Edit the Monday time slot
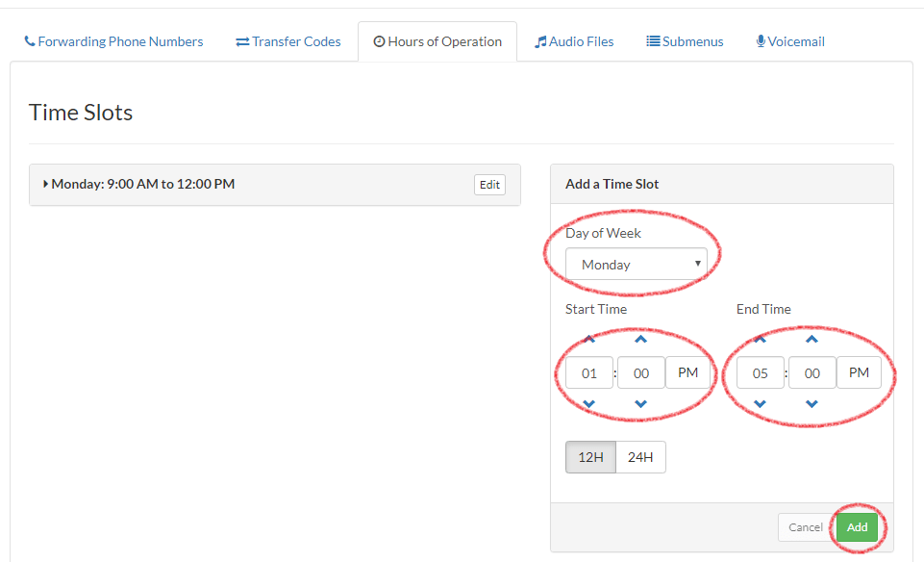924x562 pixels. click(489, 184)
